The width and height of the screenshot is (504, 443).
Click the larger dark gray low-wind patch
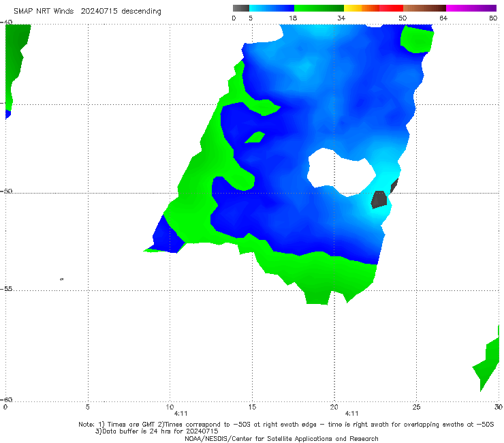379,200
